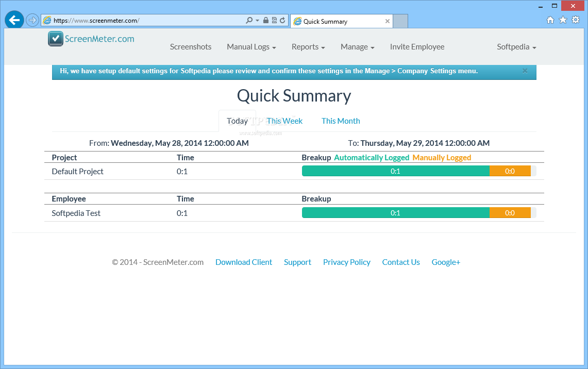Screen dimensions: 588x369
Task: Click the Refresh page icon
Action: point(282,20)
